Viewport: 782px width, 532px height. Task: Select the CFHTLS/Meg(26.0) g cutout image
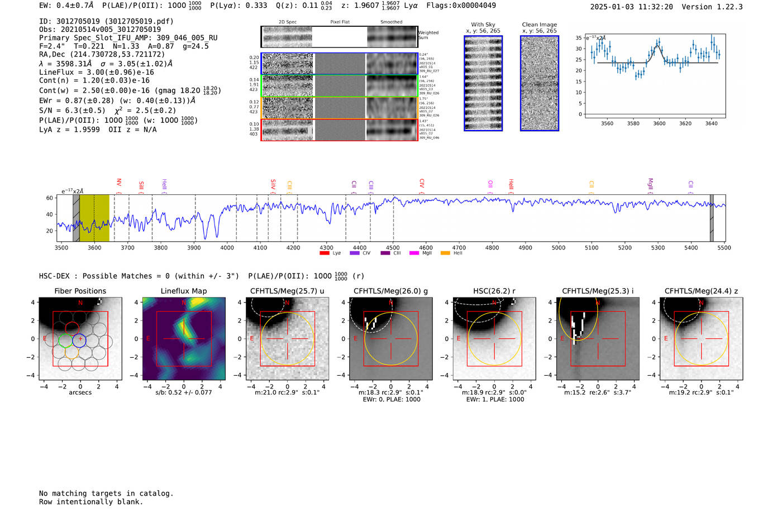coord(391,338)
